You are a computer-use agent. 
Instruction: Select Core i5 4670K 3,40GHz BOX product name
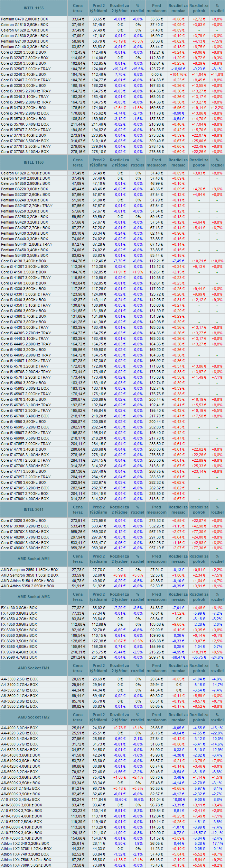pyautogui.click(x=25, y=416)
